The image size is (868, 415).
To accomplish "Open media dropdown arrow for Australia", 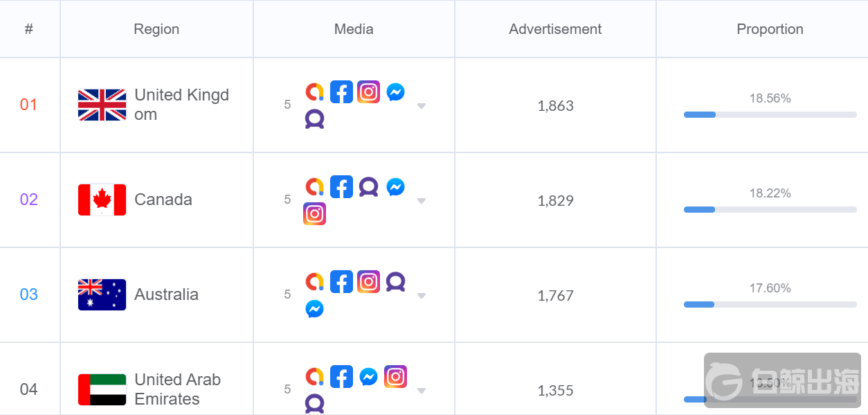I will coord(421,296).
